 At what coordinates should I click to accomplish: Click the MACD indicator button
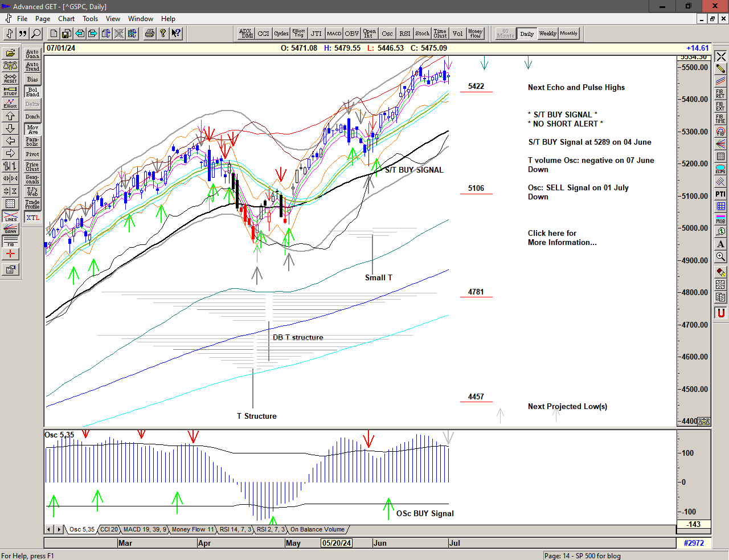(x=334, y=34)
